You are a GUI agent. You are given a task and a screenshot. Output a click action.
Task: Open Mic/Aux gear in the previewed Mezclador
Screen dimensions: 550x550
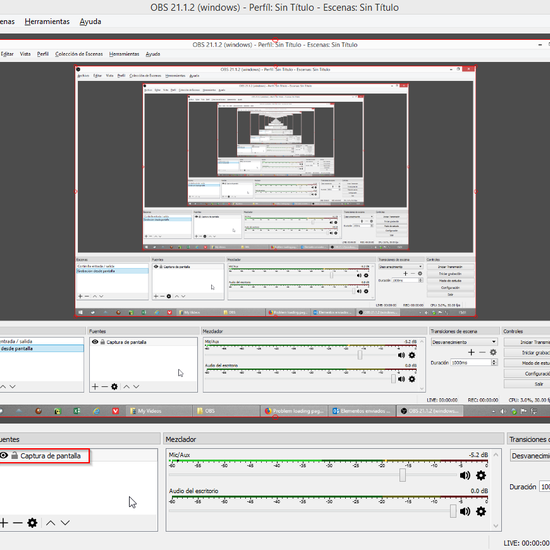[412, 355]
